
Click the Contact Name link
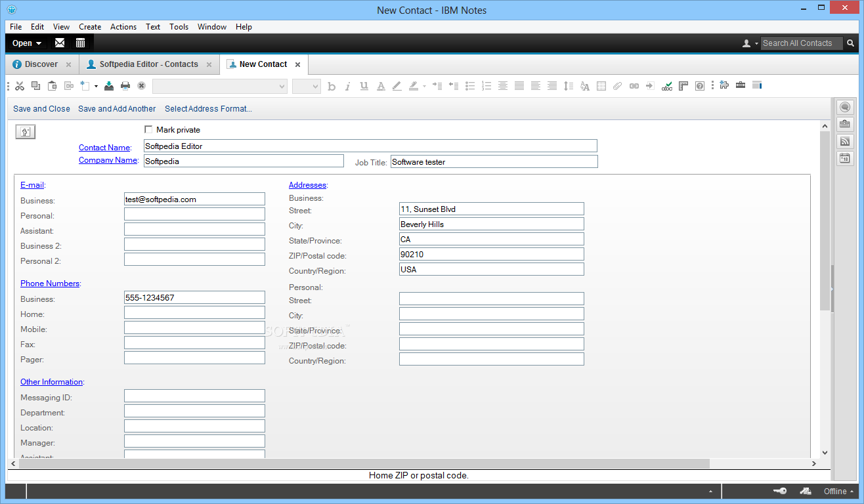(104, 148)
